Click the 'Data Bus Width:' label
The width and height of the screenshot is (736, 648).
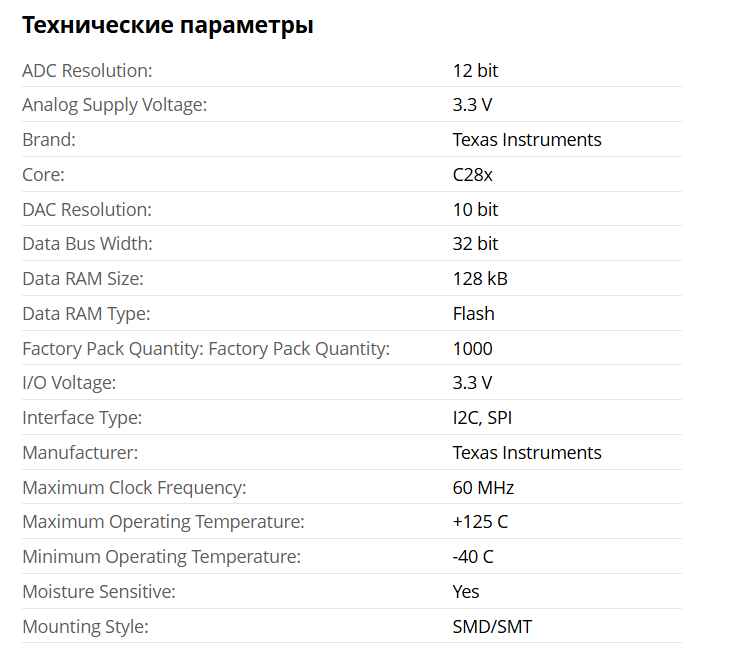pos(87,244)
